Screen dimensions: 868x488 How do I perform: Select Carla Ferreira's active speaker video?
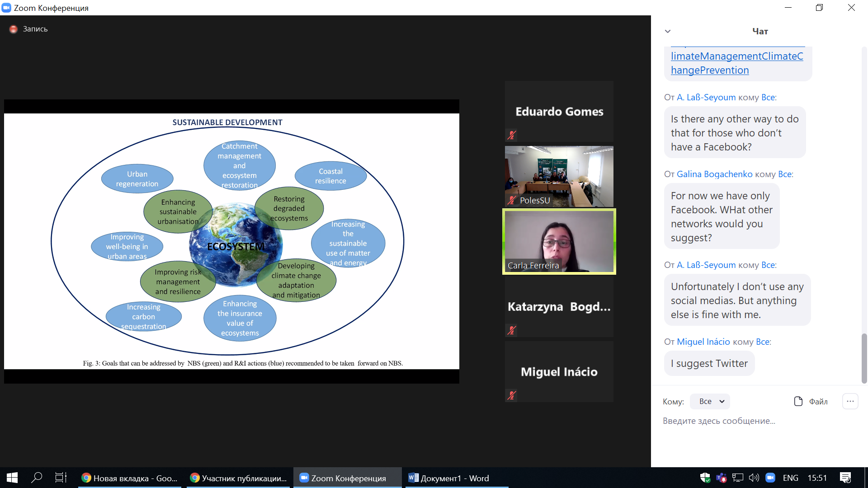(559, 241)
